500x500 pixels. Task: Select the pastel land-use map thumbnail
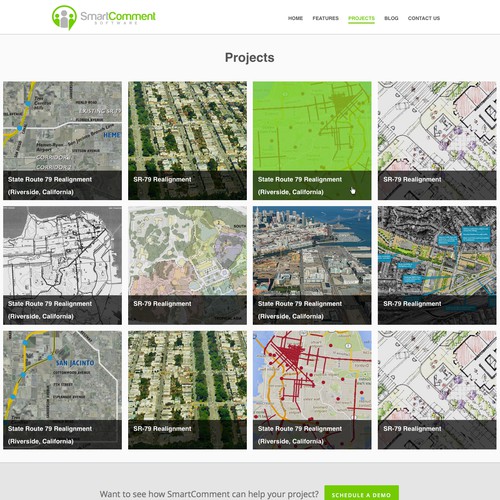pos(187,265)
